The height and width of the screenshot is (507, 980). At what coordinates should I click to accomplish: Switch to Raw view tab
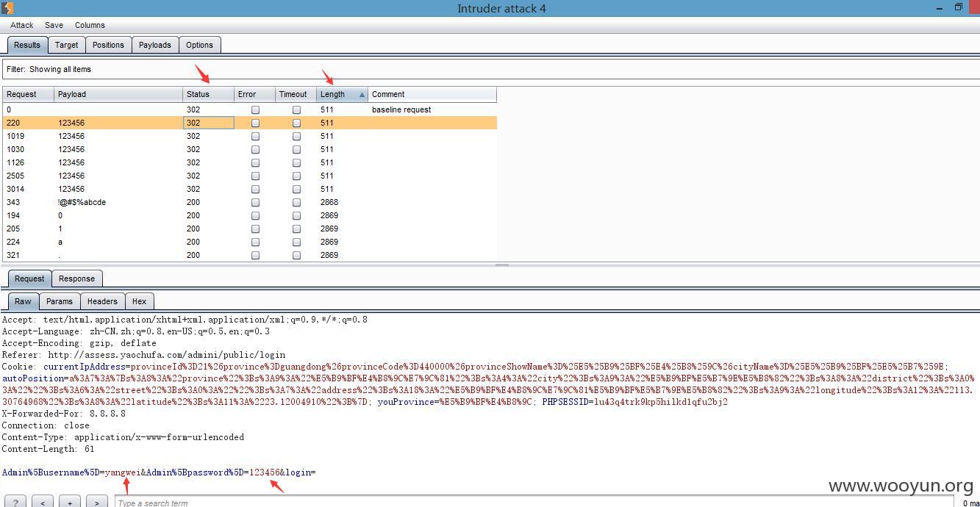[x=23, y=301]
